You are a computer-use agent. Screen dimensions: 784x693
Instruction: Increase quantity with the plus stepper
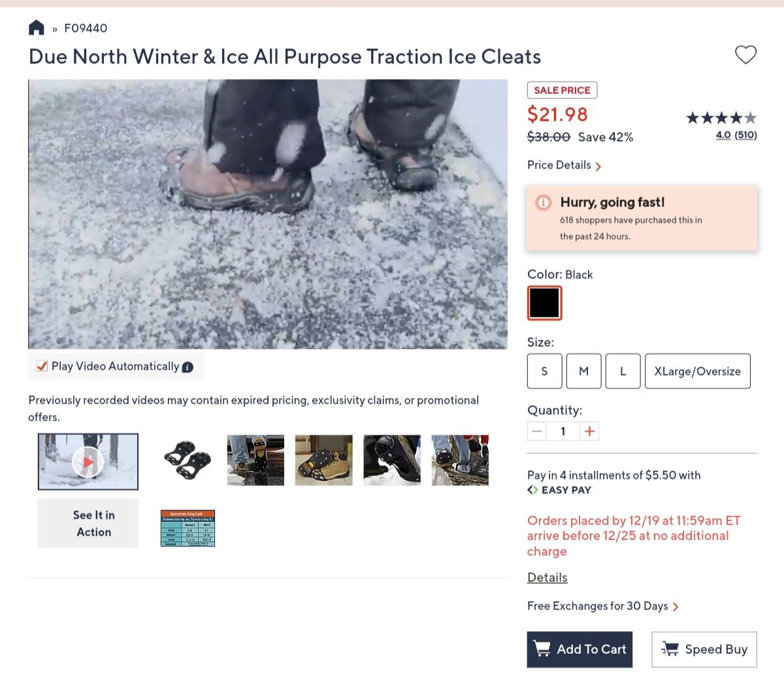(x=589, y=431)
